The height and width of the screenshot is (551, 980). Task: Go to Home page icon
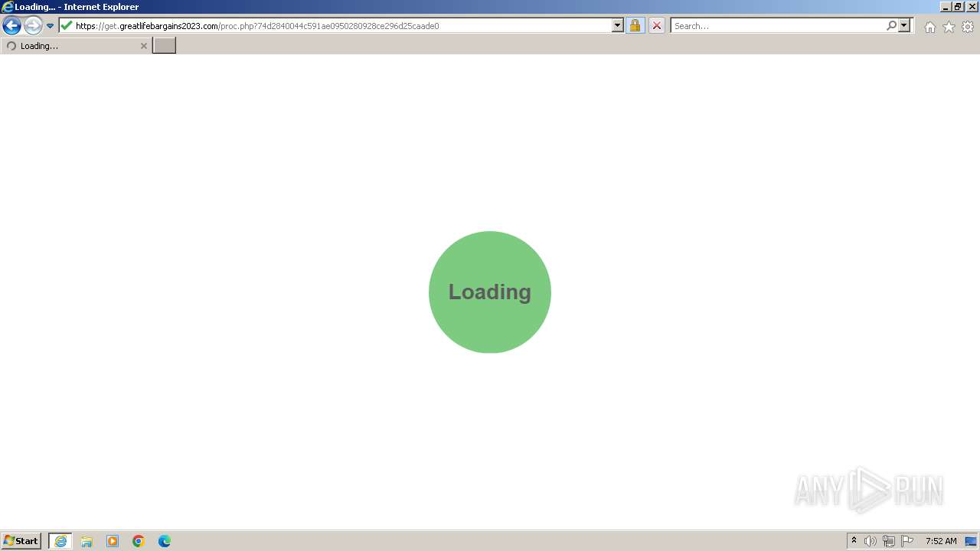click(x=929, y=27)
